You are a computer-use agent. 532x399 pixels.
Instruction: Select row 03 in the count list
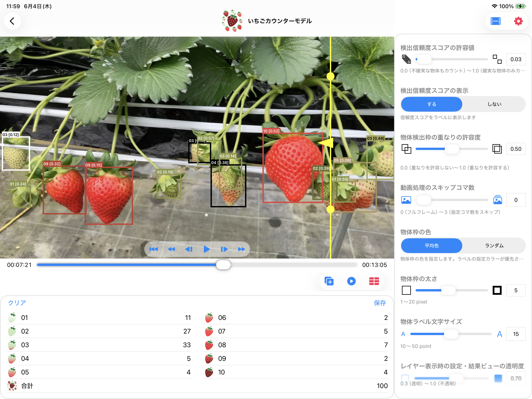pos(99,345)
